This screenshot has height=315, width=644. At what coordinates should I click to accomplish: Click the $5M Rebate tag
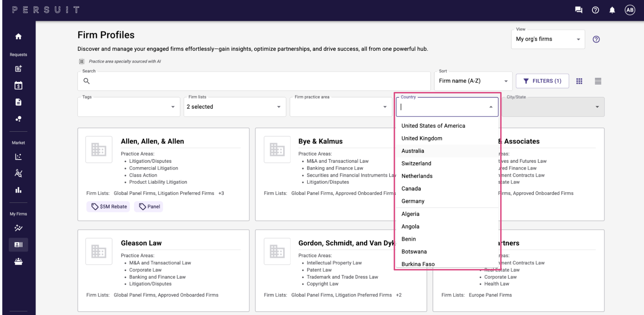108,206
